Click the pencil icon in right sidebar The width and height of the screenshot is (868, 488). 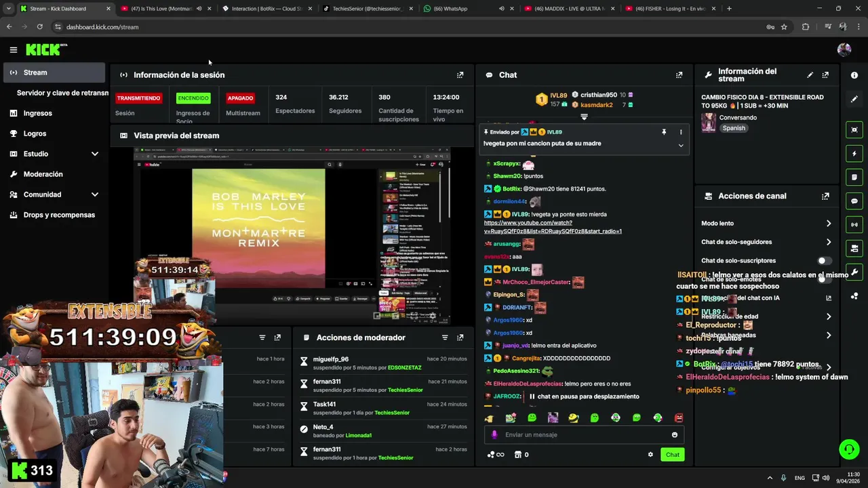click(x=854, y=99)
